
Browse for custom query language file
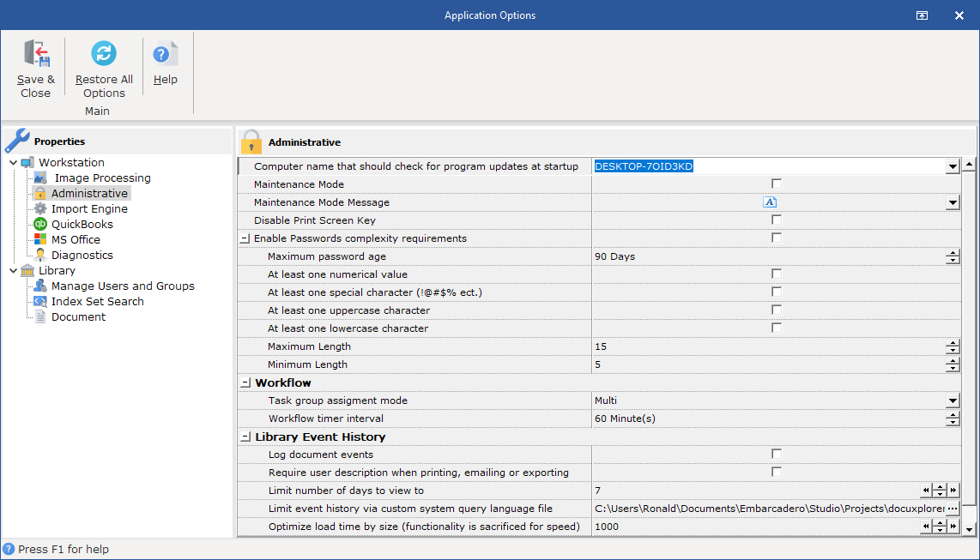[x=953, y=509]
